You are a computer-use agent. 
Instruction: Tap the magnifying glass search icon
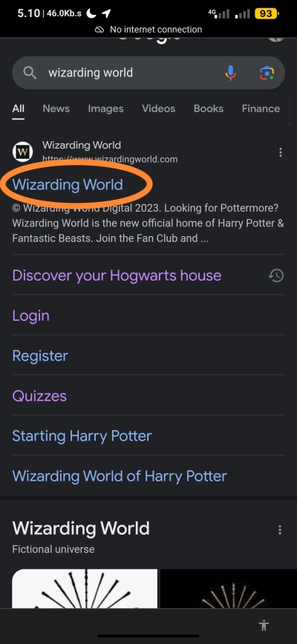30,73
